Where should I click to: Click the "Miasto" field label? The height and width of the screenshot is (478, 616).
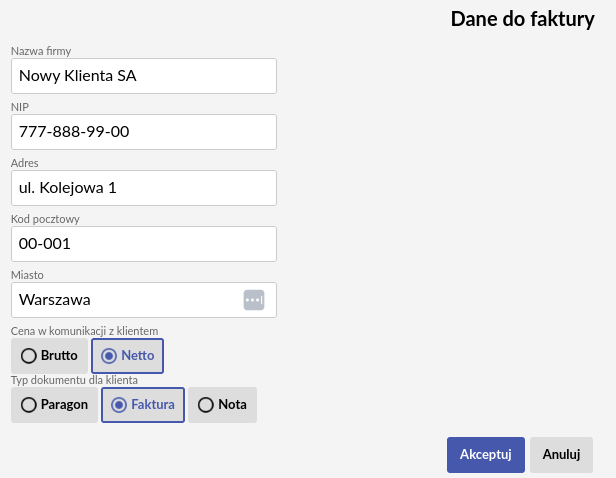[x=27, y=275]
